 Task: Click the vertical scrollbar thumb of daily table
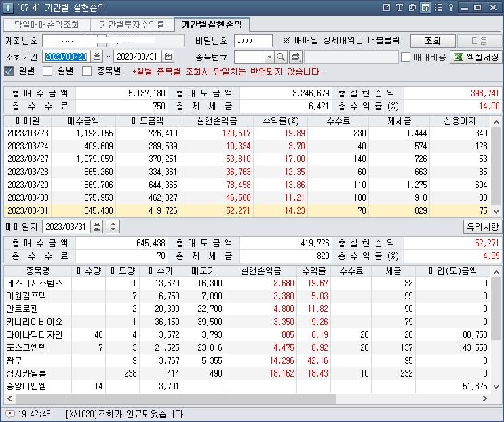coord(496,166)
